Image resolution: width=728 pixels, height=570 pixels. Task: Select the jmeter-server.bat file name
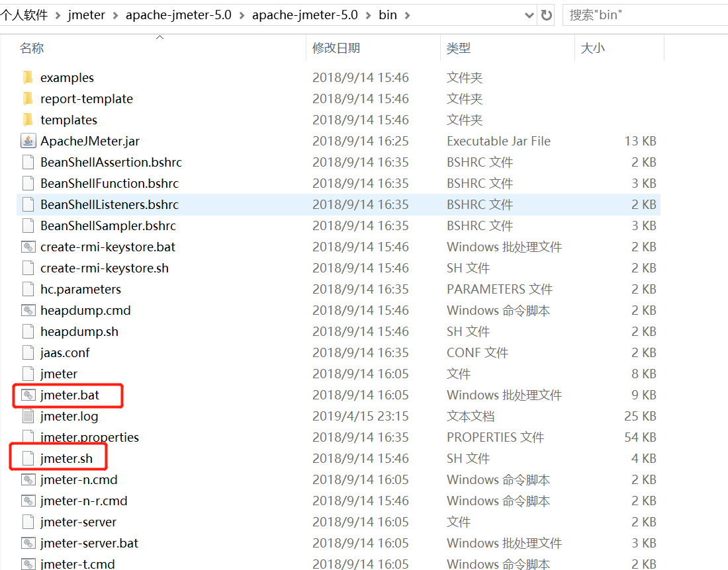tap(89, 543)
